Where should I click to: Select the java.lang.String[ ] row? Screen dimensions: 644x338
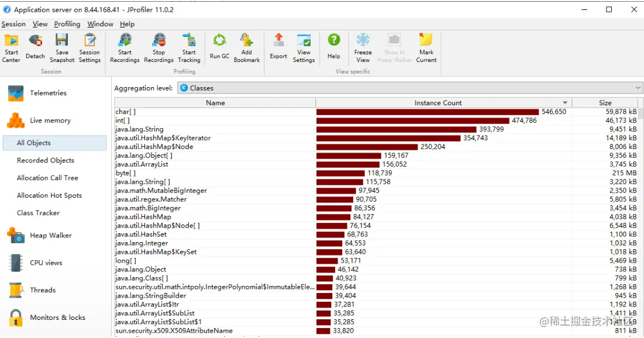point(376,182)
